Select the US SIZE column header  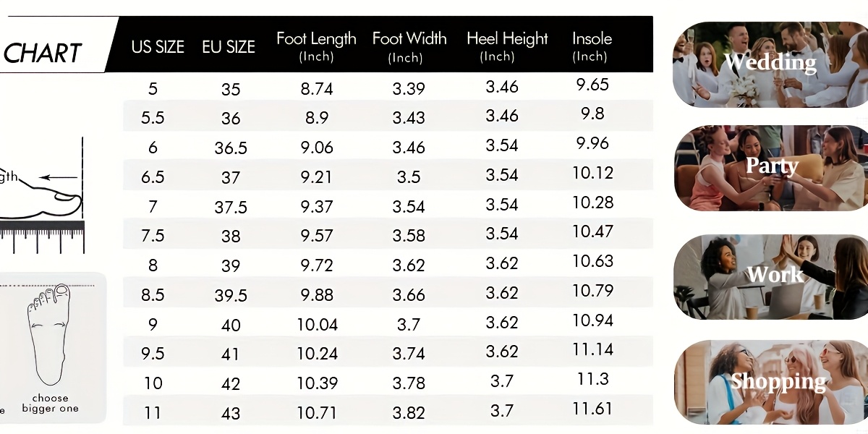click(158, 47)
